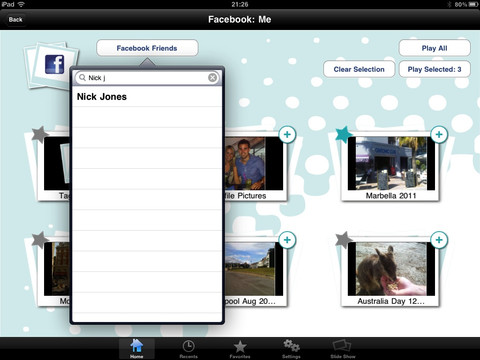Add the pool Aug album via plus icon

coord(287,240)
